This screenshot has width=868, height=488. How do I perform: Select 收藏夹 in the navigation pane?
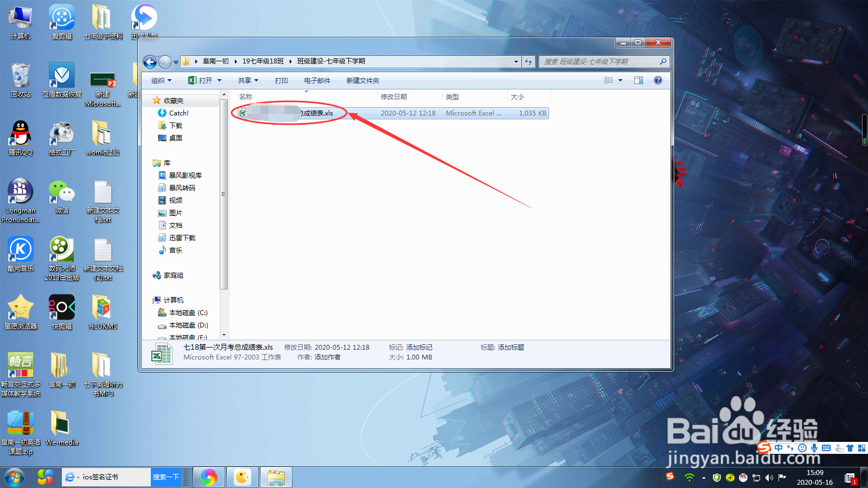pyautogui.click(x=174, y=100)
